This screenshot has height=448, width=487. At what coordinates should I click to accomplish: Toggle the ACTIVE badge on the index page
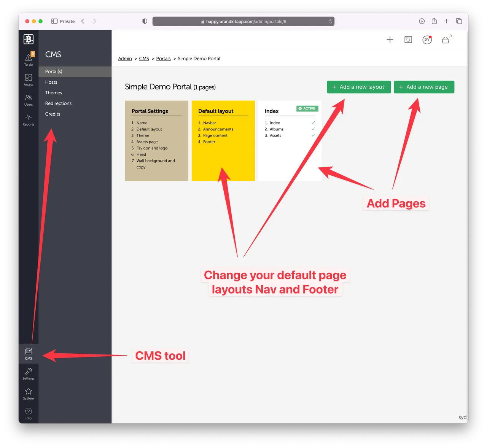pyautogui.click(x=307, y=108)
